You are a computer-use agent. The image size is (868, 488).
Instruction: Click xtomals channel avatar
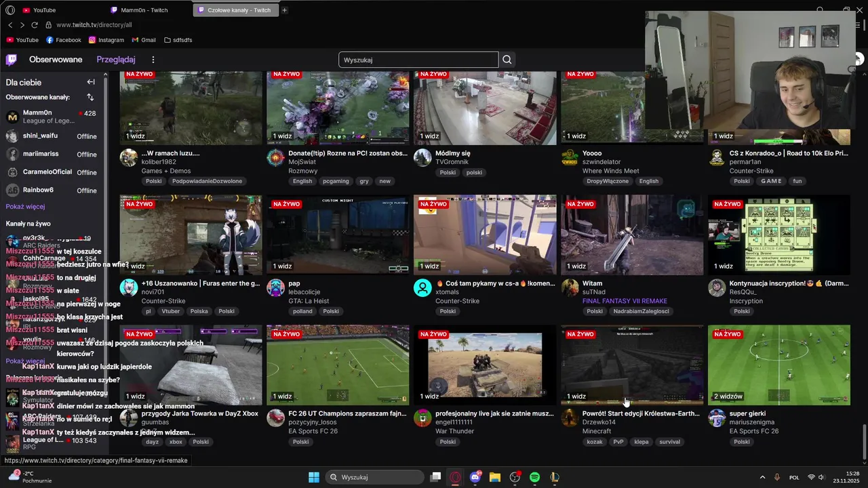(x=422, y=288)
